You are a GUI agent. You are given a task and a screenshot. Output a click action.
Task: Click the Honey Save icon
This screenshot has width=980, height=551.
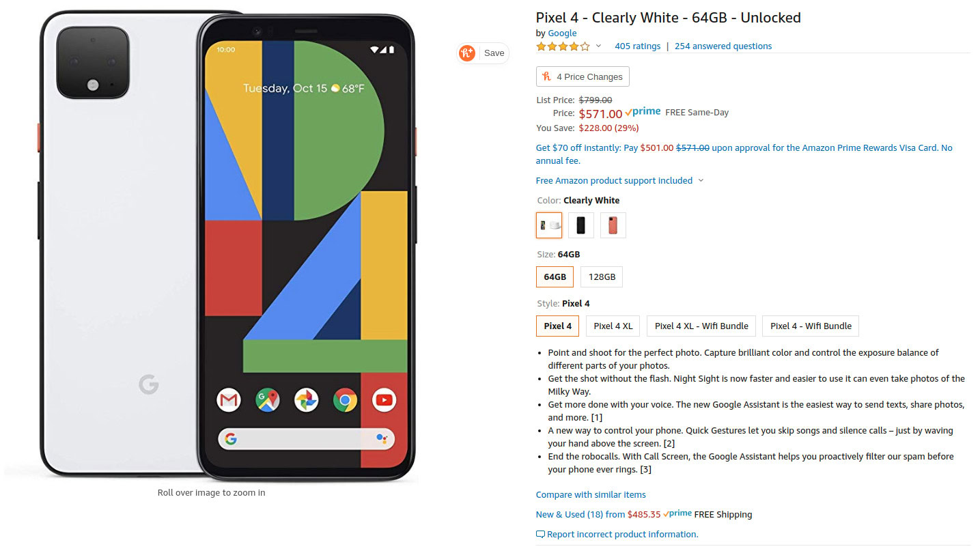click(467, 53)
